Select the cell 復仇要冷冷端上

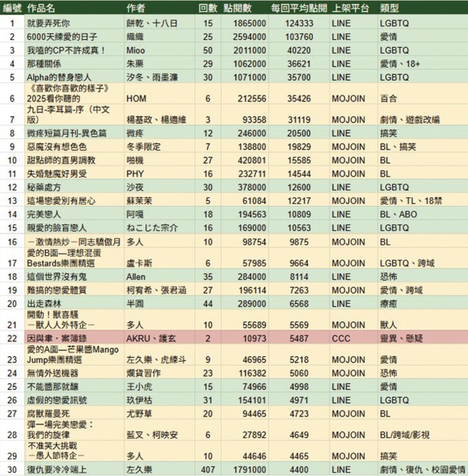[x=57, y=469]
